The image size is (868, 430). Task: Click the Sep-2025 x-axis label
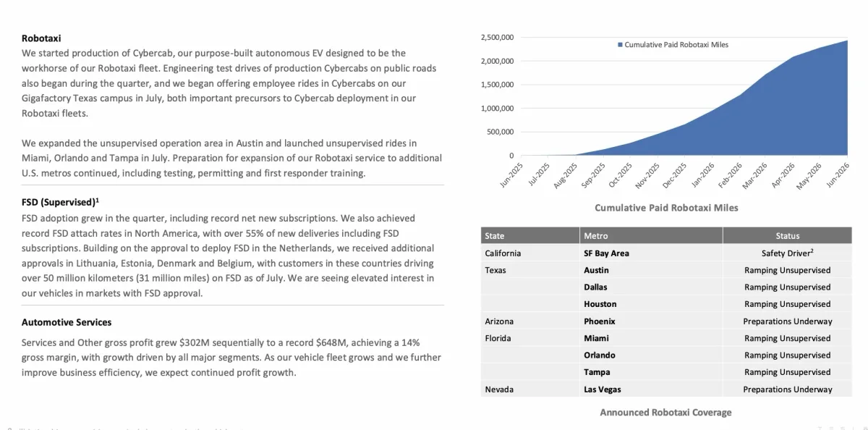coord(592,174)
